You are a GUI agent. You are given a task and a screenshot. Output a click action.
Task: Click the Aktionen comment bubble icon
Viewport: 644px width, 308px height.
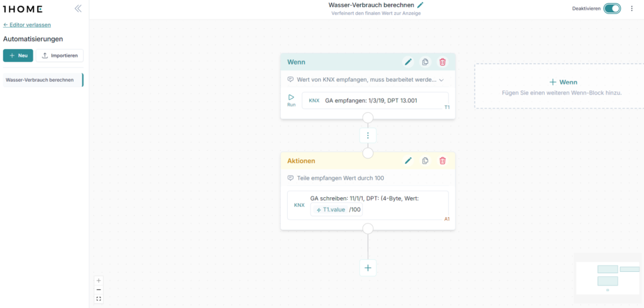click(x=290, y=178)
